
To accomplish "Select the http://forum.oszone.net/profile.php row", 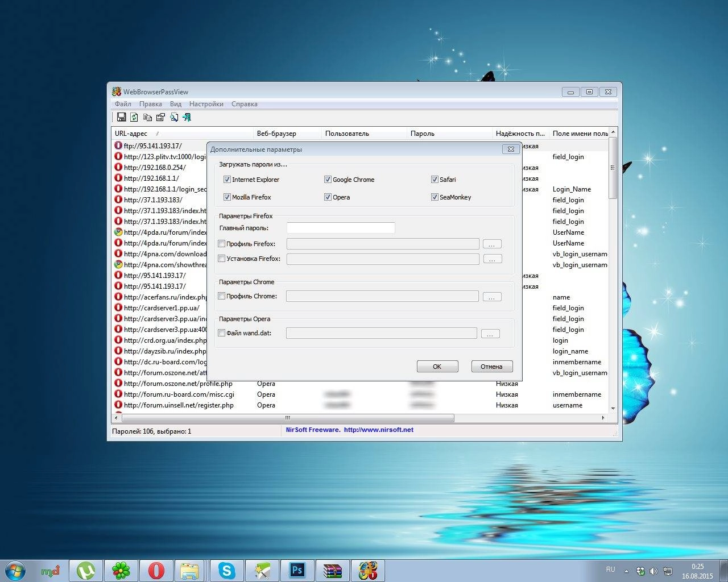I will pos(359,384).
